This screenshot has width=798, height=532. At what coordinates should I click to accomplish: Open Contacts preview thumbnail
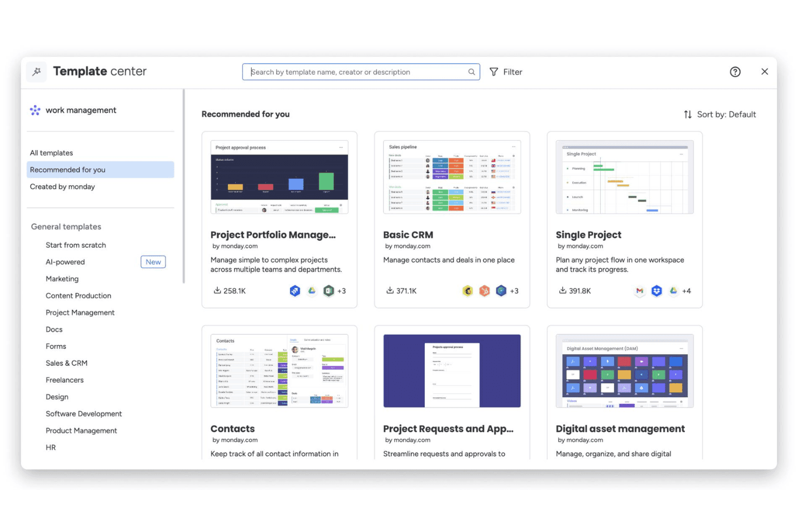(x=279, y=371)
